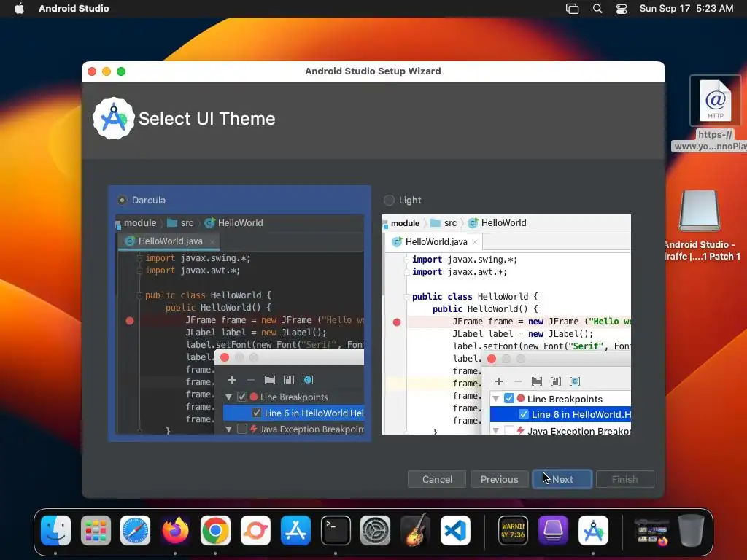
Task: Open Control Center in the menu bar
Action: point(622,9)
